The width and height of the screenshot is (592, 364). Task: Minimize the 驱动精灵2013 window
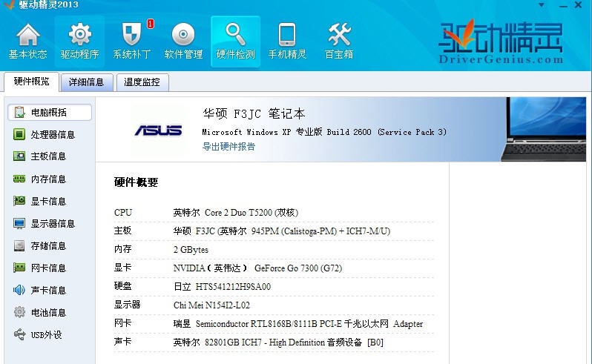click(x=563, y=6)
